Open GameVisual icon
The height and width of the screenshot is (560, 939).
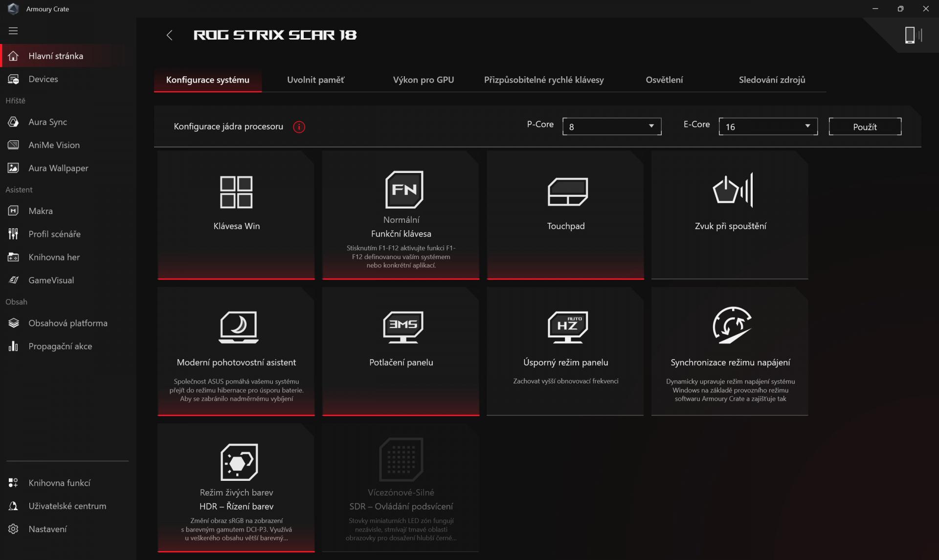[13, 280]
